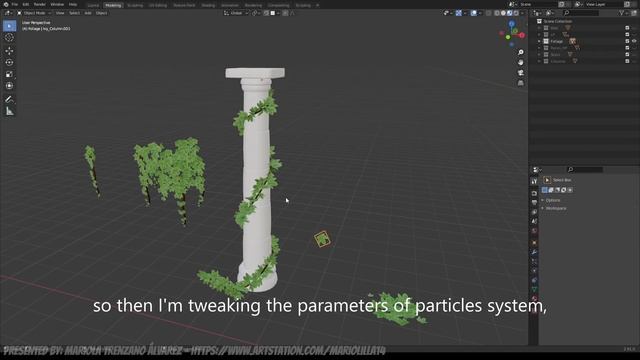Screen dimensions: 640x360
Task: Click the viewport pan hand icon
Action: (x=520, y=62)
